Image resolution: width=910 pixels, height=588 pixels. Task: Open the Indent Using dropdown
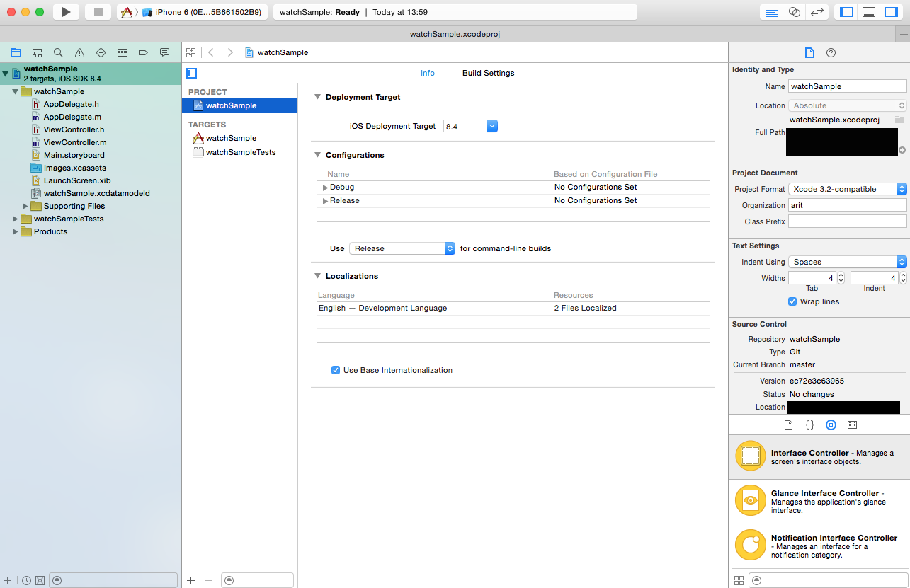point(847,262)
